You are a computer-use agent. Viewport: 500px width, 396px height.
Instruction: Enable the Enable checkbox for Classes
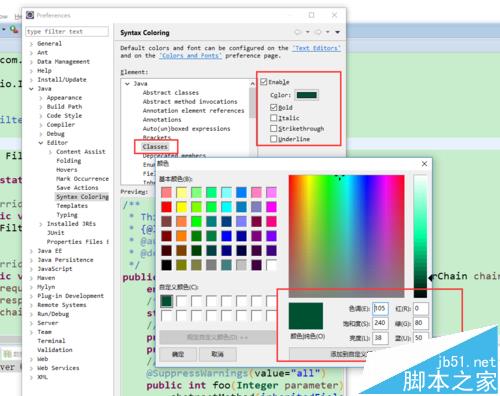tap(264, 82)
